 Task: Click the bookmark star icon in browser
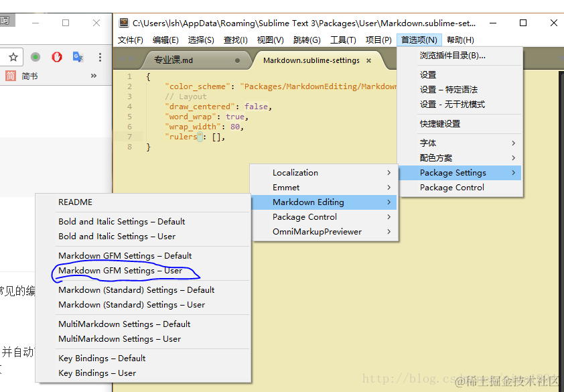click(13, 57)
